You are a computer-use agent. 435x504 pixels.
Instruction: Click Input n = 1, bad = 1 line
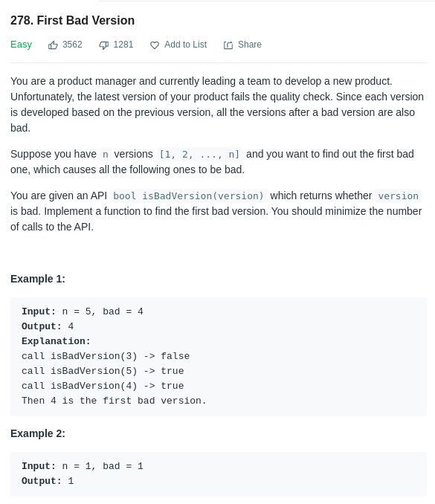(x=83, y=466)
